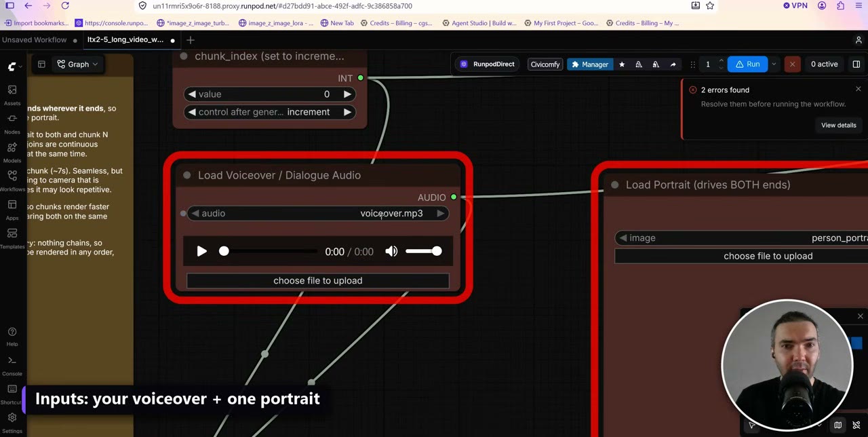Click View details in error notice
868x437 pixels.
coord(839,126)
